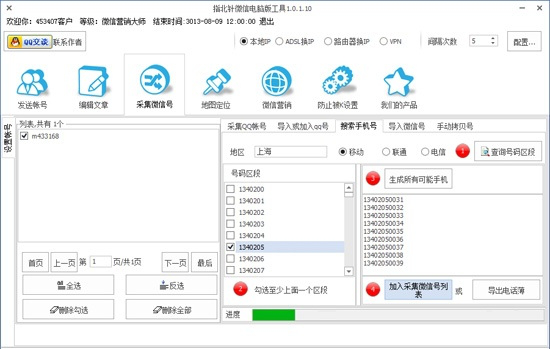Switch to the 搜索手机号 tab
550x362 pixels.
[x=358, y=126]
